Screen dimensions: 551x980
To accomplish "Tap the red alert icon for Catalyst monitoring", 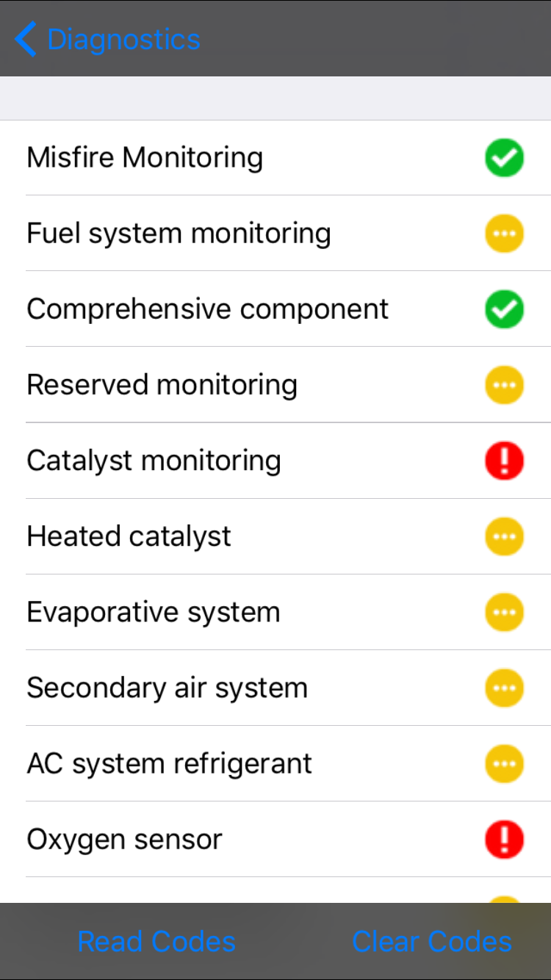I will click(504, 461).
